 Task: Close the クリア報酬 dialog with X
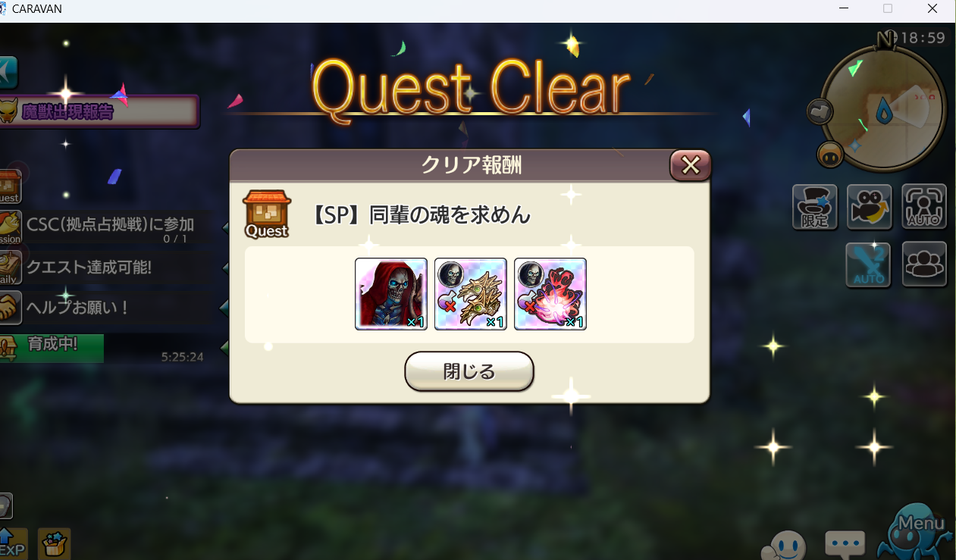(x=690, y=165)
